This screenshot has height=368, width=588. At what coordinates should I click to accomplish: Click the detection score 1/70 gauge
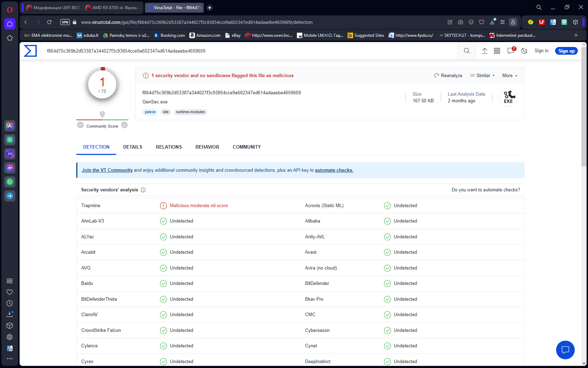102,85
